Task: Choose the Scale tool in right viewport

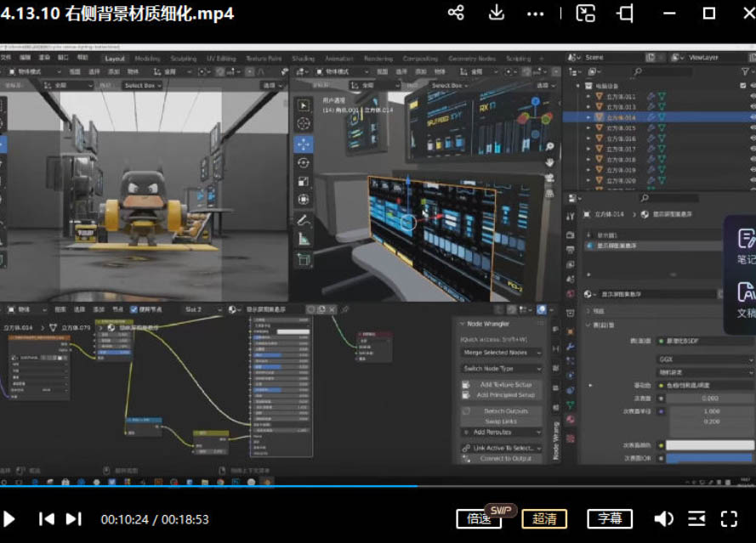Action: pos(304,181)
